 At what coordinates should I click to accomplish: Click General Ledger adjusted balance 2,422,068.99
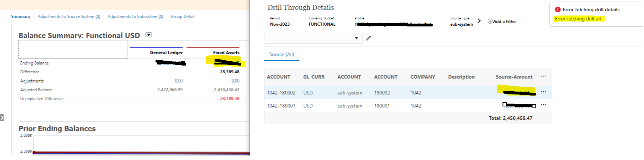[170, 90]
